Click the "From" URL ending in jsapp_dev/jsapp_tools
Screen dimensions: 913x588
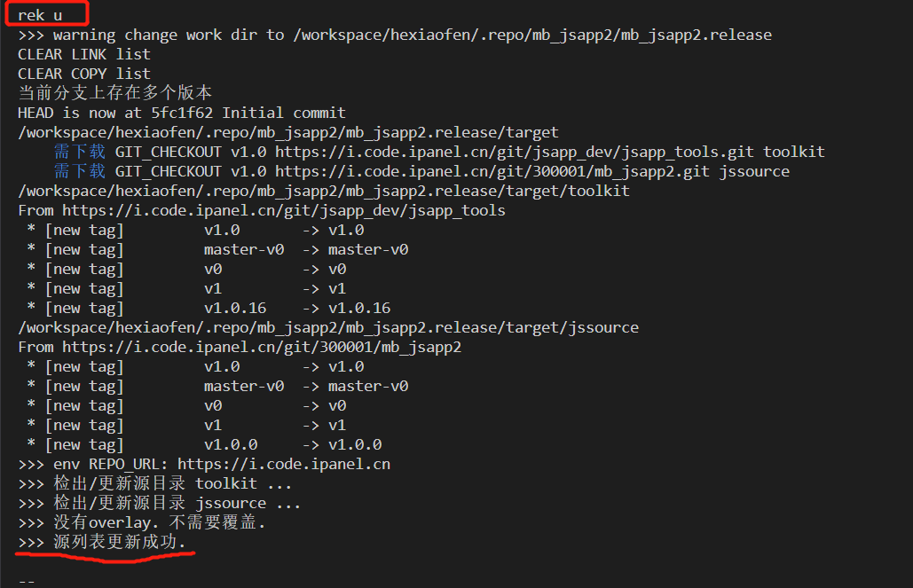tap(283, 210)
